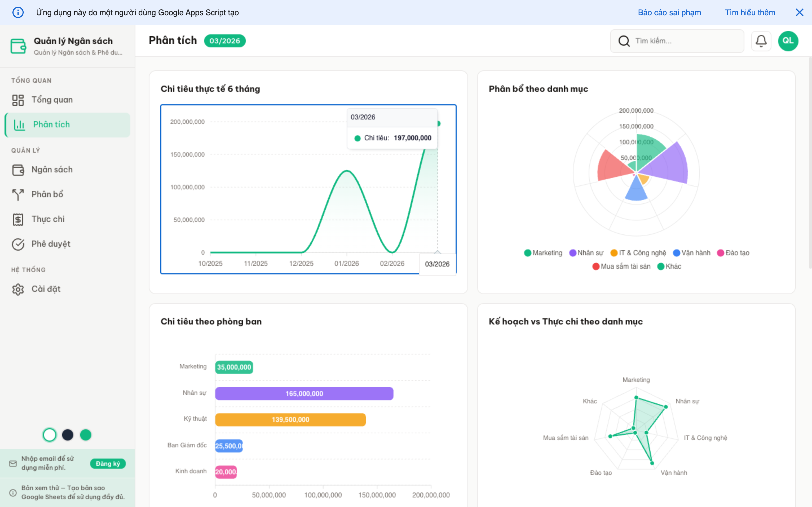Toggle Mua sắm tài sản legend item

621,266
